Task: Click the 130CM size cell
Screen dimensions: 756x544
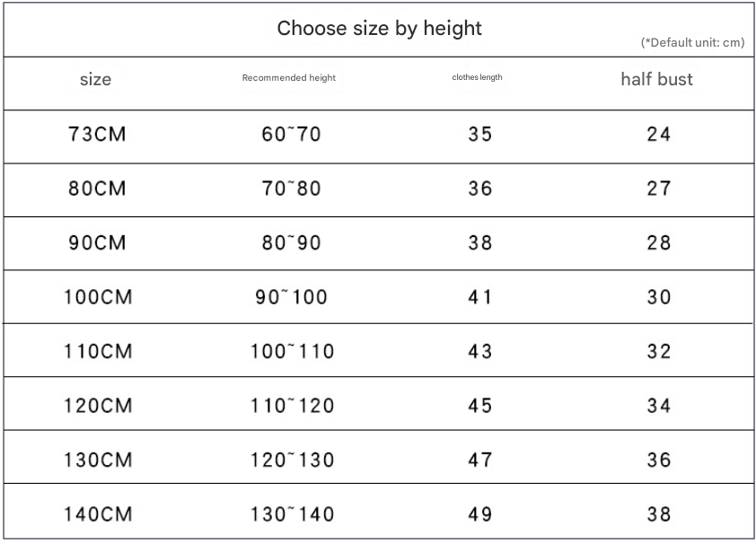Action: tap(98, 461)
